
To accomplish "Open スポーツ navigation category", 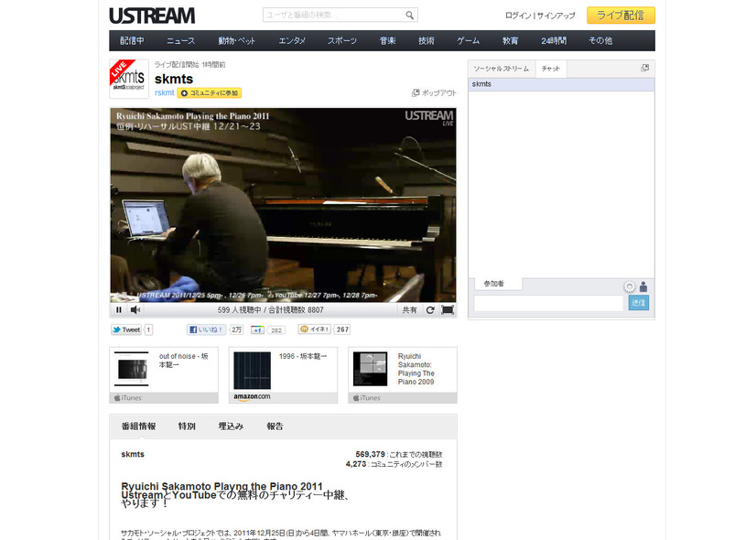I will pos(342,41).
